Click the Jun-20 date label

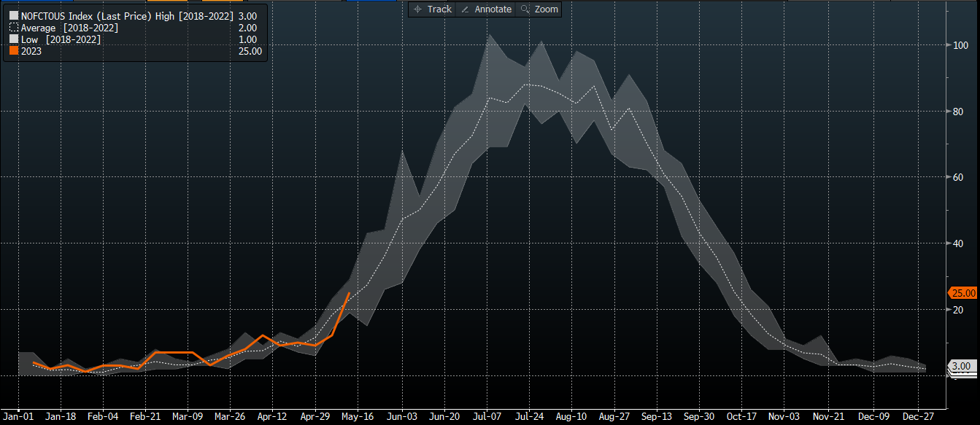point(444,416)
